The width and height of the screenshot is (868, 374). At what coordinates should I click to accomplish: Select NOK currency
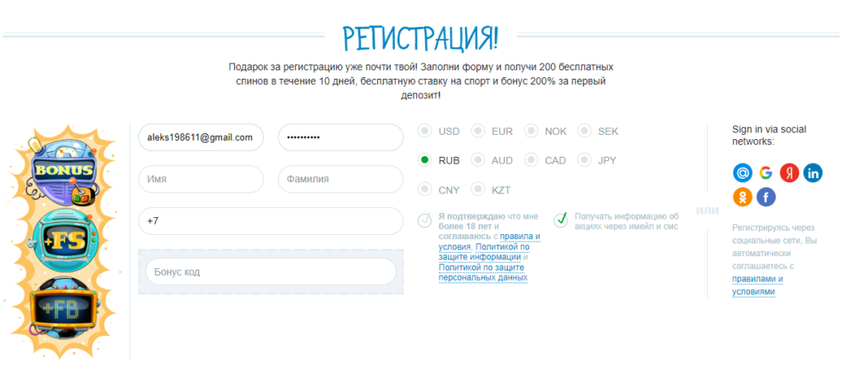pos(531,131)
